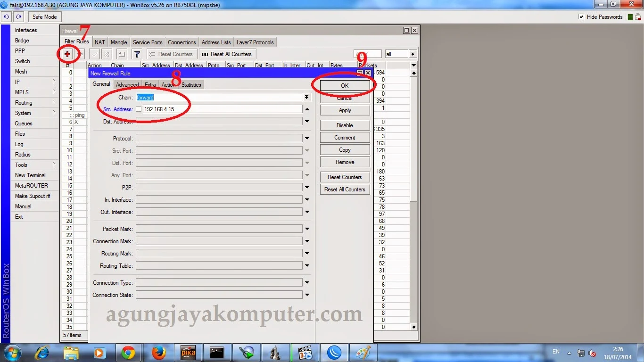Image resolution: width=644 pixels, height=362 pixels.
Task: Toggle the Src. Address negate checkbox
Action: pyautogui.click(x=139, y=109)
